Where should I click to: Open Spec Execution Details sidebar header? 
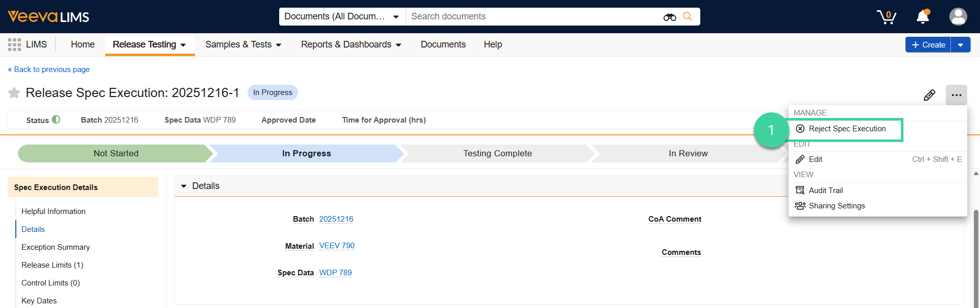83,187
